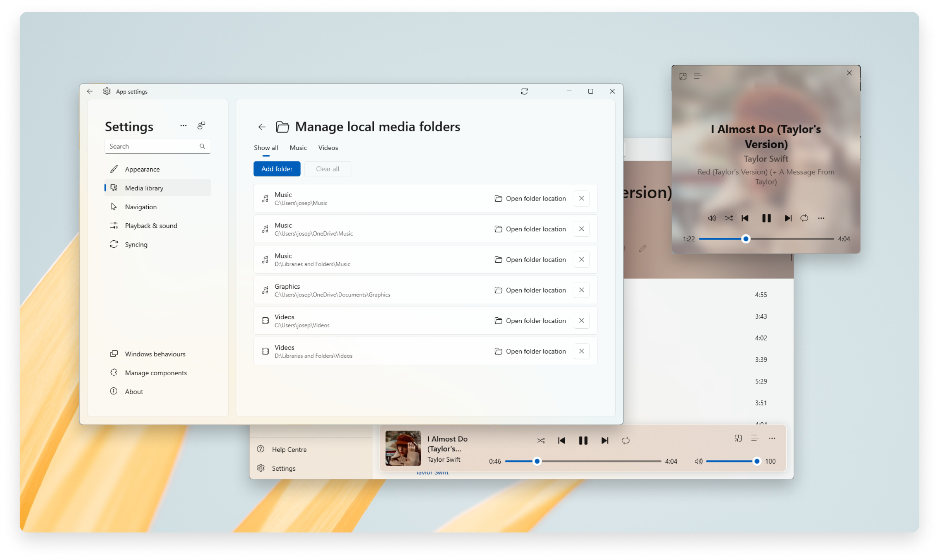
Task: Open Manage components page
Action: coord(157,373)
